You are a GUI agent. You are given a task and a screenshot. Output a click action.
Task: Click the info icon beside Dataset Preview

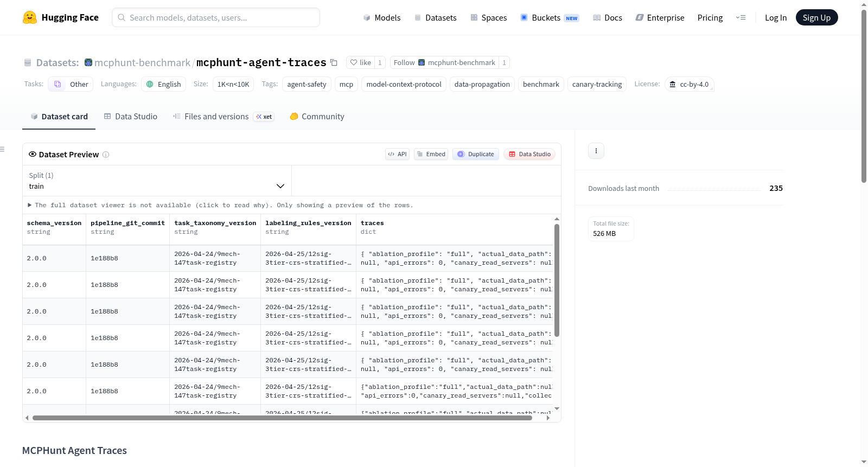pyautogui.click(x=106, y=155)
